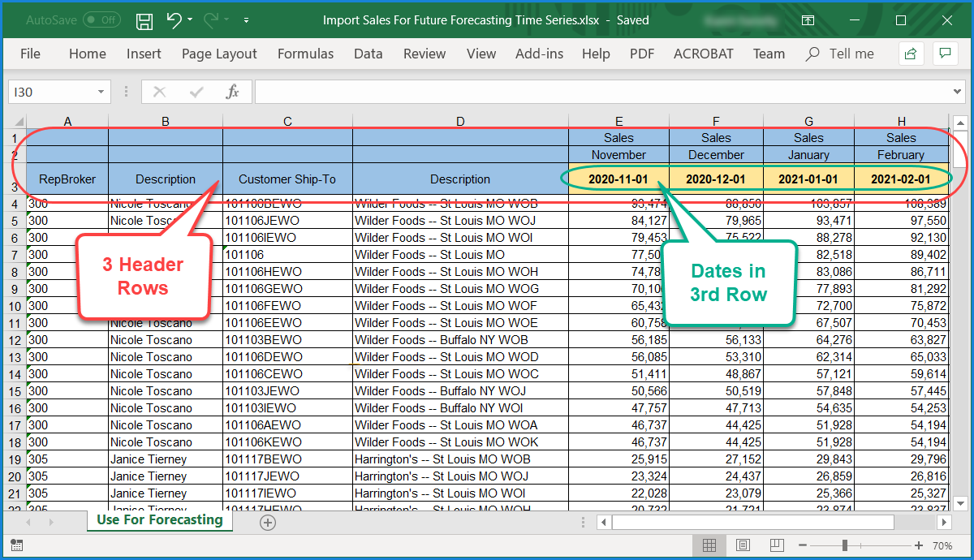Image resolution: width=974 pixels, height=560 pixels.
Task: Open the Data tab
Action: click(x=368, y=54)
